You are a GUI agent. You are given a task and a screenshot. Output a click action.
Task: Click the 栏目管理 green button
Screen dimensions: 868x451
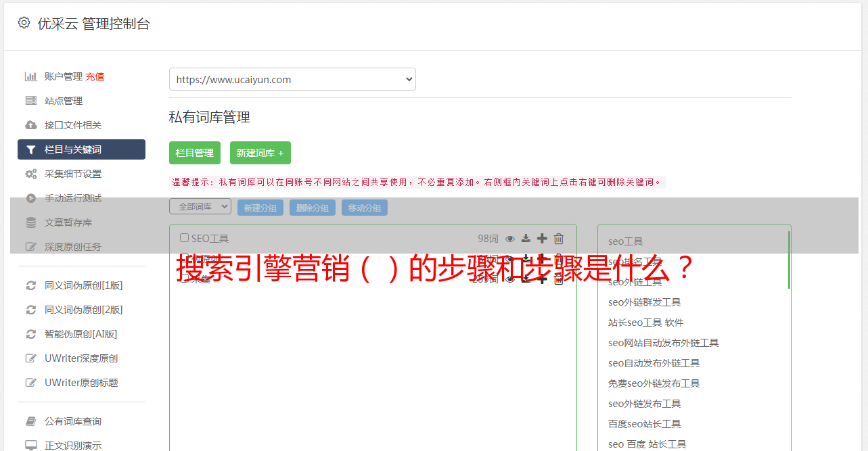click(195, 153)
